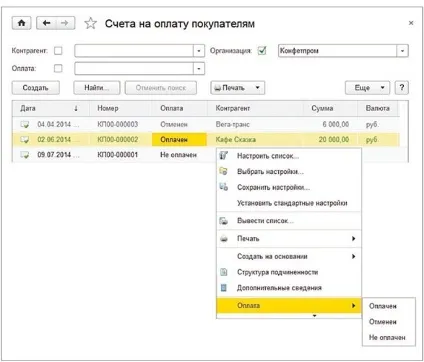Set status to Оплачен in submenu

[389, 306]
